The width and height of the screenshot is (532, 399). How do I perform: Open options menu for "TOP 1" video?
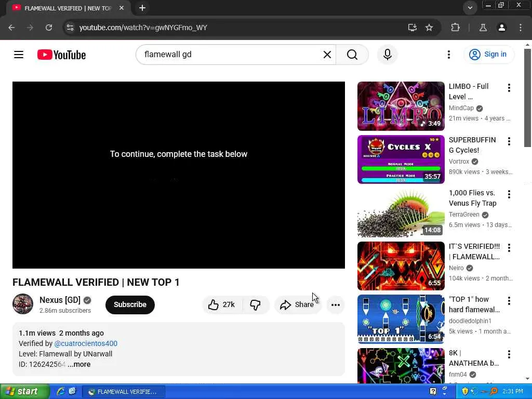509,301
